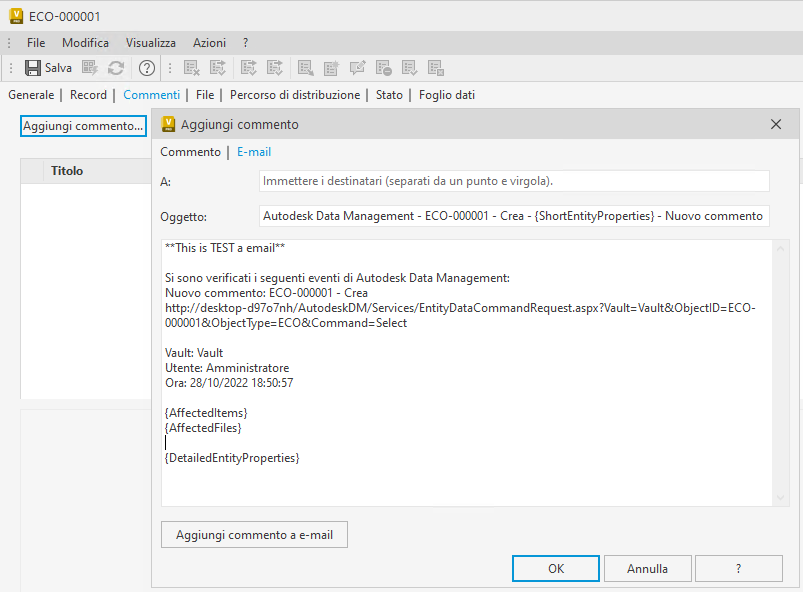
Task: Close the Aggiungi commento dialog
Action: [x=776, y=124]
